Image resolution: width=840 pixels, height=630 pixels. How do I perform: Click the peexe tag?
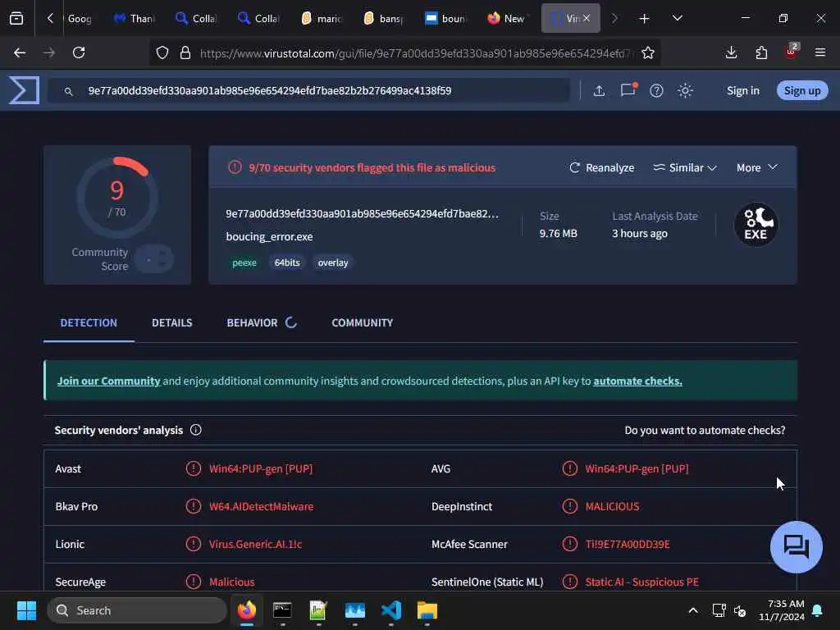pyautogui.click(x=244, y=262)
